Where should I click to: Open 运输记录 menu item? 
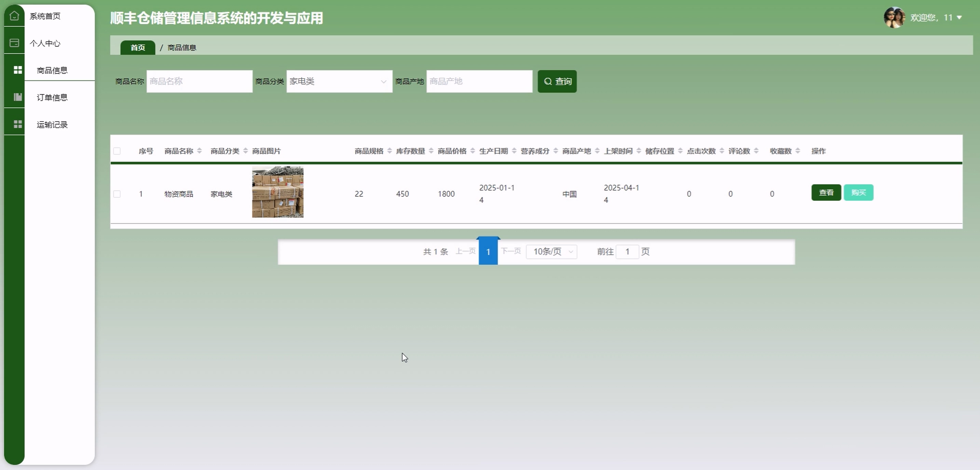click(52, 124)
